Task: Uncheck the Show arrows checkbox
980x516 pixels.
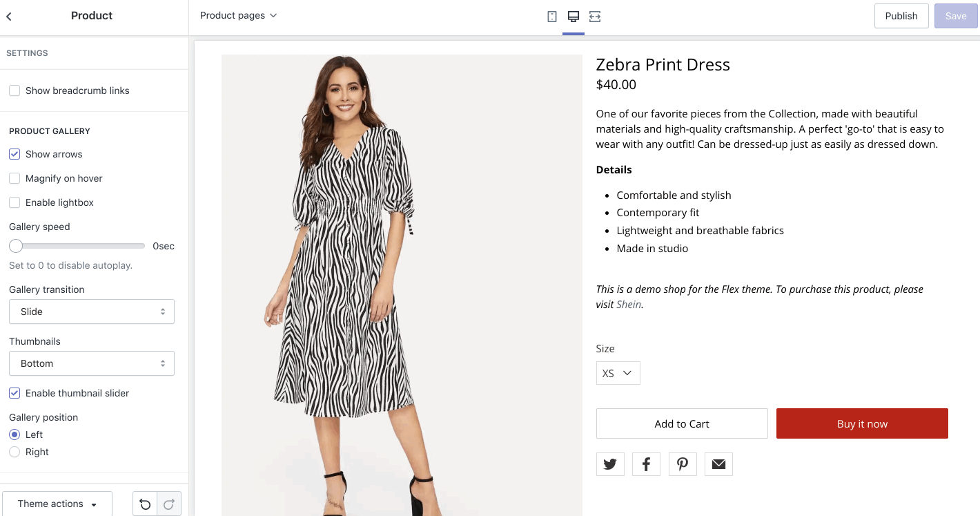Action: (x=14, y=154)
